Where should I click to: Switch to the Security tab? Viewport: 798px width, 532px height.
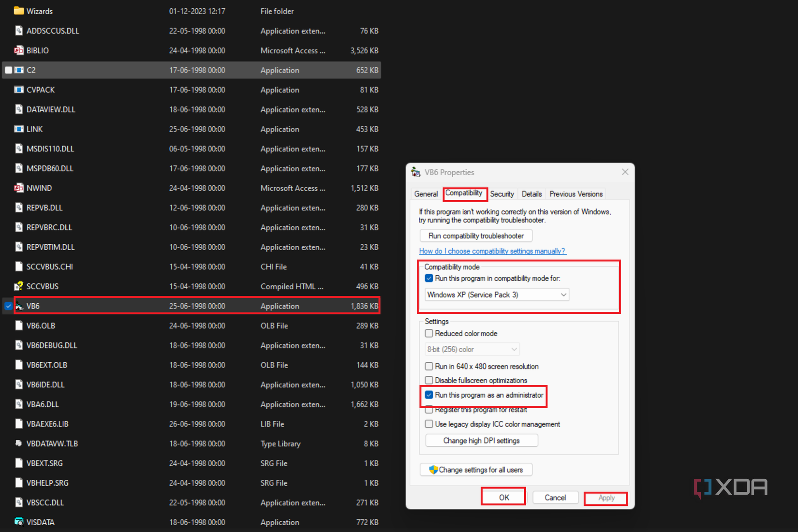502,193
